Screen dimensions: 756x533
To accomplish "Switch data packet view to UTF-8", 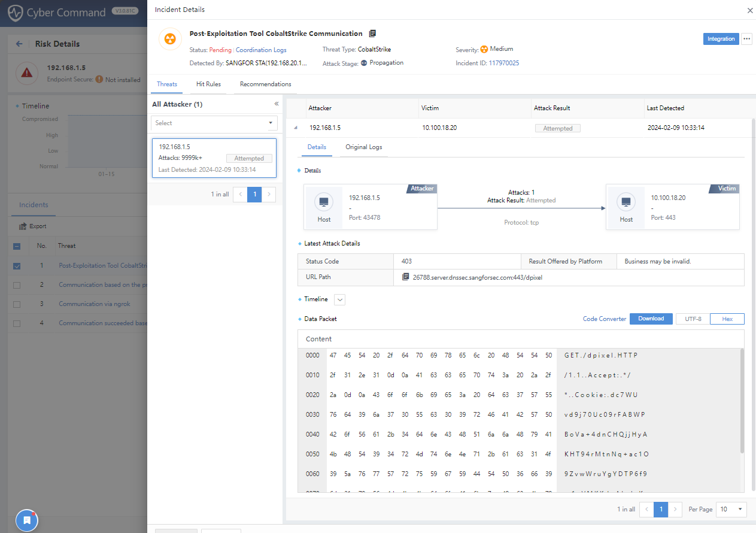I will pos(693,319).
